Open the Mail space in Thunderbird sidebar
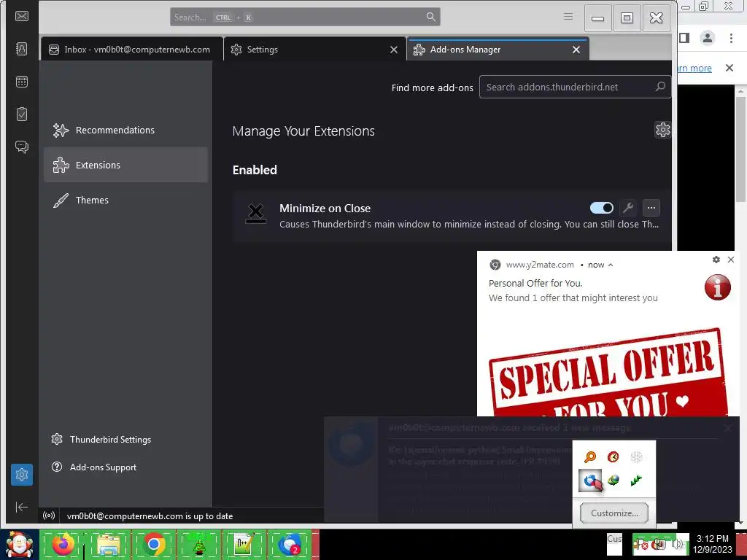The image size is (747, 560). (x=22, y=16)
